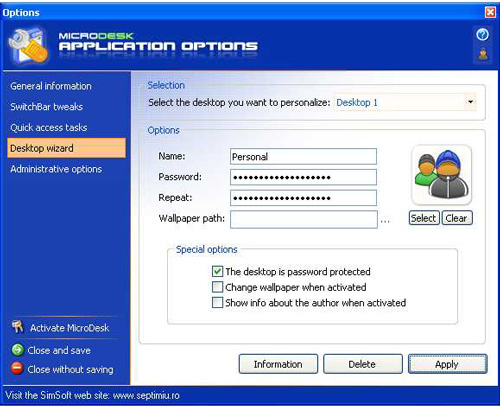Go to Administrative options

tap(56, 169)
